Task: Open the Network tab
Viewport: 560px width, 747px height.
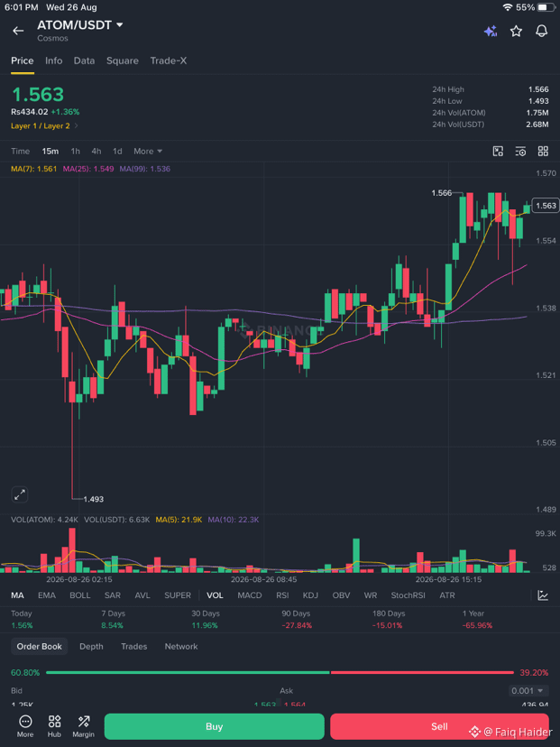Action: 181,647
